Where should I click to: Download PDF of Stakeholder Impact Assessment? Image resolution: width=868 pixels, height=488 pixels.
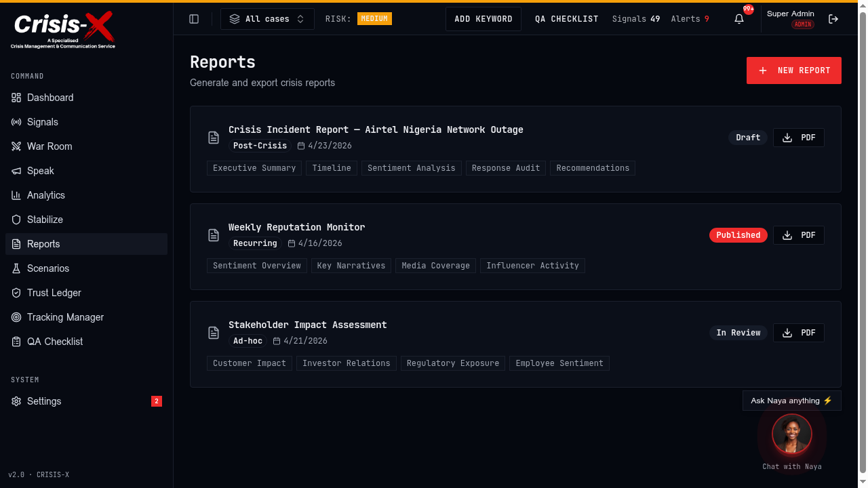coord(799,333)
